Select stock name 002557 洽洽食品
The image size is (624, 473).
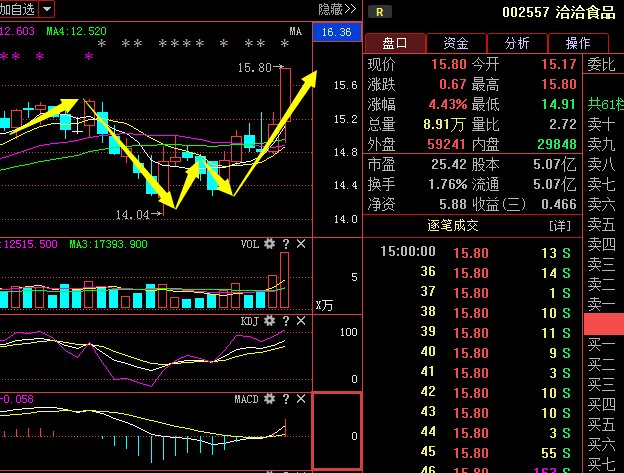click(559, 12)
